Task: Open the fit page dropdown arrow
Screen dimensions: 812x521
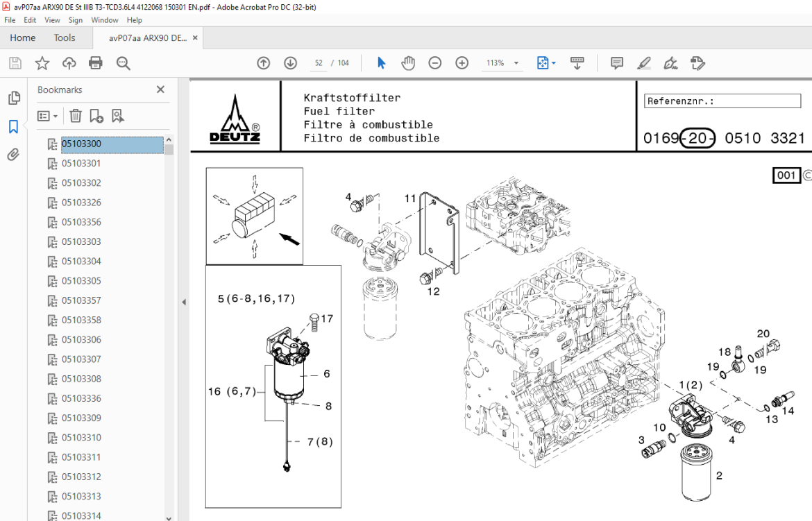Action: (x=554, y=63)
